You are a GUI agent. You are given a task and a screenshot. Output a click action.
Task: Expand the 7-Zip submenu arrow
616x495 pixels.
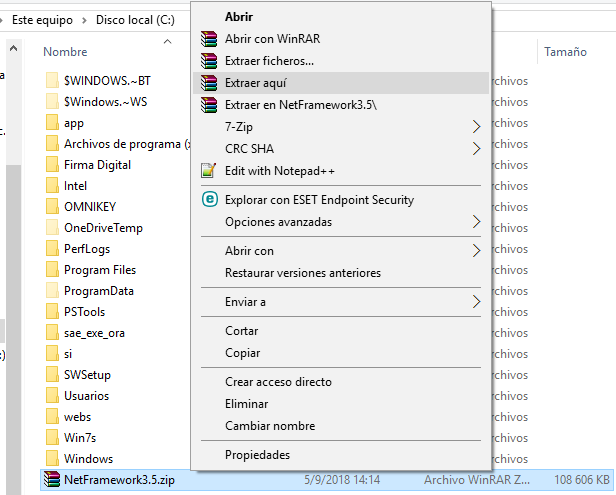(x=476, y=127)
